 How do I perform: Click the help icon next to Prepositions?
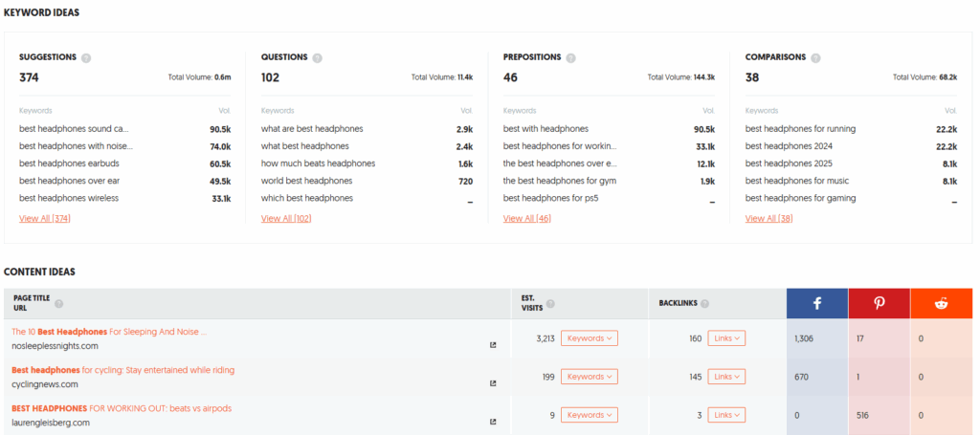coord(570,58)
